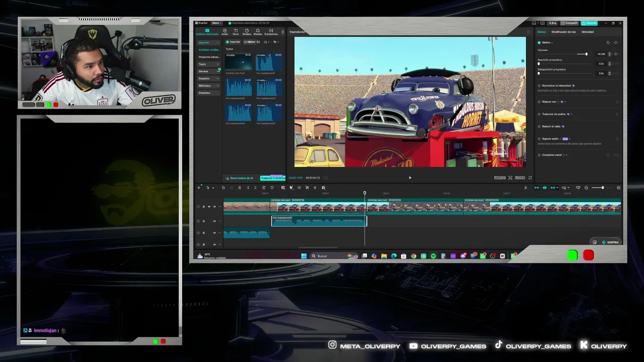Open the Menú dropdown in the title bar
Viewport: 644px width, 362px height.
(x=216, y=23)
